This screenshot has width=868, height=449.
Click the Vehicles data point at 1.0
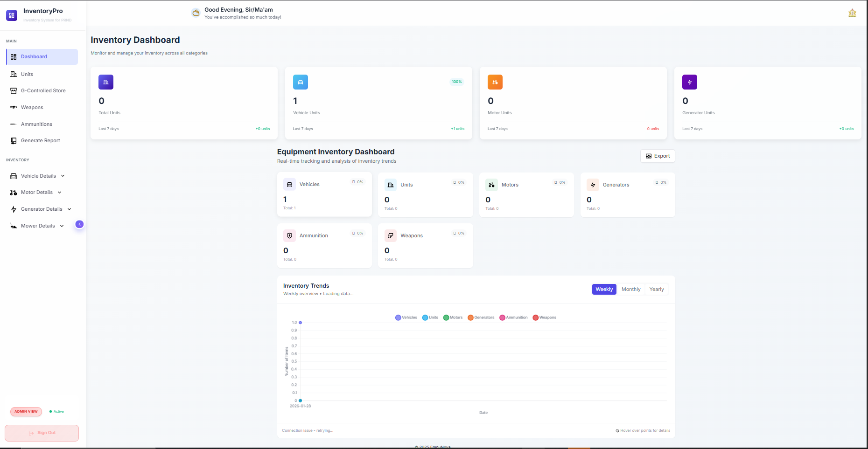click(x=300, y=323)
